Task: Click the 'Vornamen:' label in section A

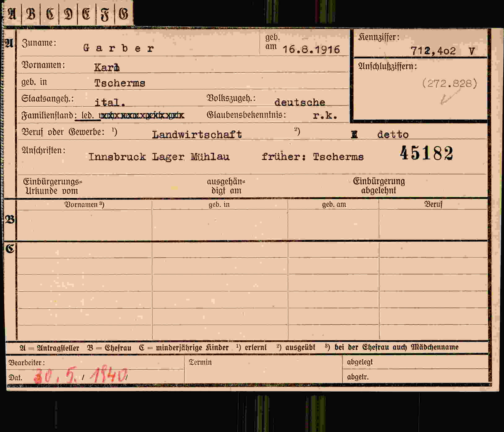Action: pyautogui.click(x=43, y=65)
